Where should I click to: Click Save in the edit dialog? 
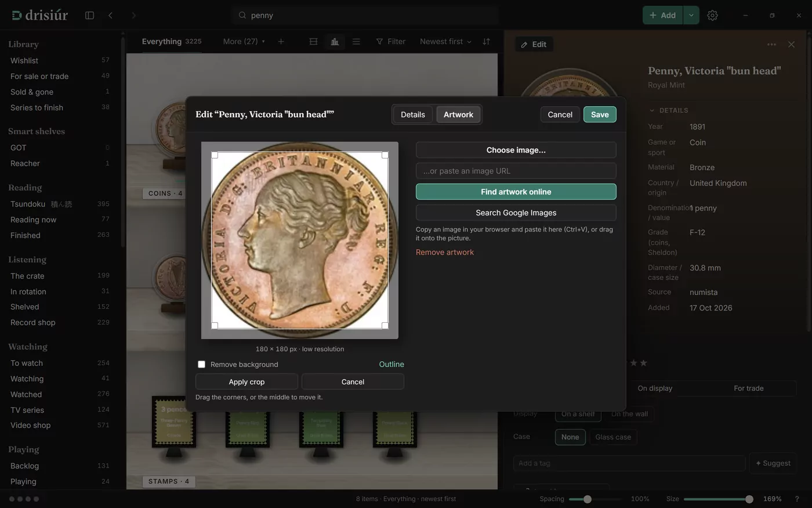point(600,114)
